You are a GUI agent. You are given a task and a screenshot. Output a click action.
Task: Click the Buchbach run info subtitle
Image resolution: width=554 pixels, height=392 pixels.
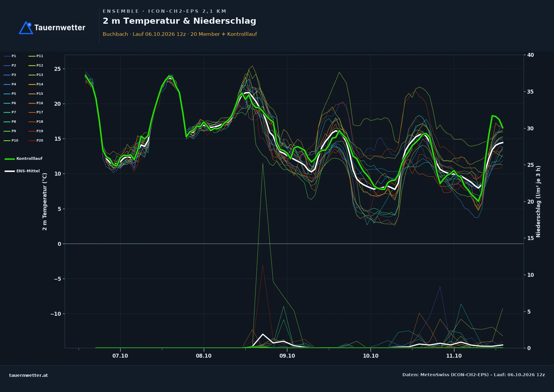click(180, 34)
